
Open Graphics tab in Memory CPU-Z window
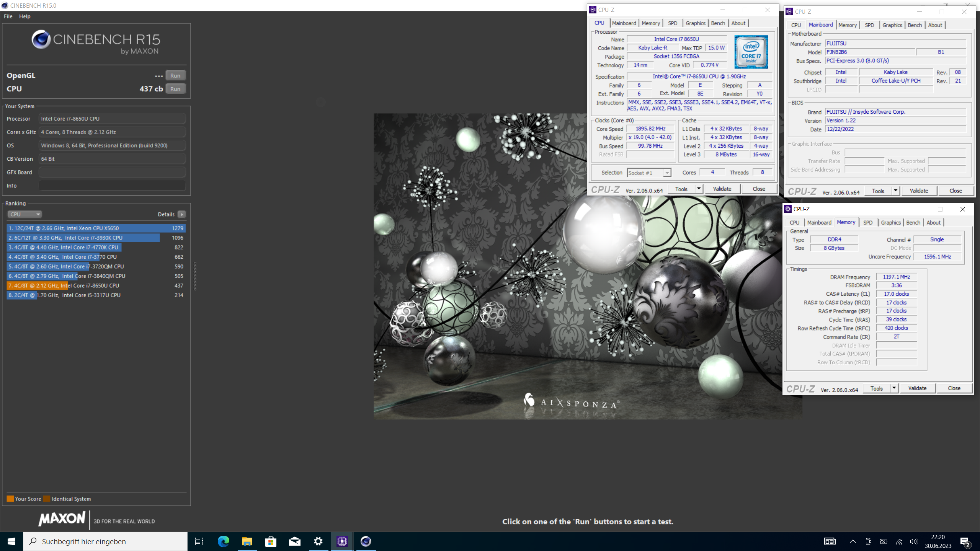891,223
